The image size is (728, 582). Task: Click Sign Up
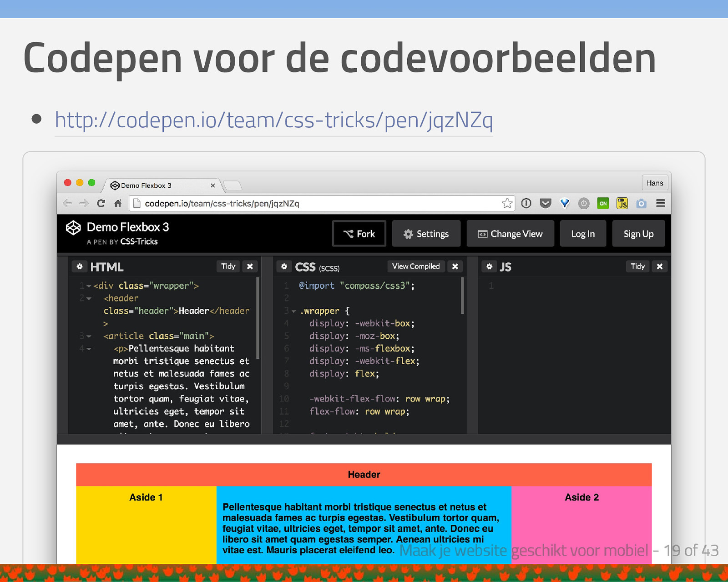click(638, 234)
